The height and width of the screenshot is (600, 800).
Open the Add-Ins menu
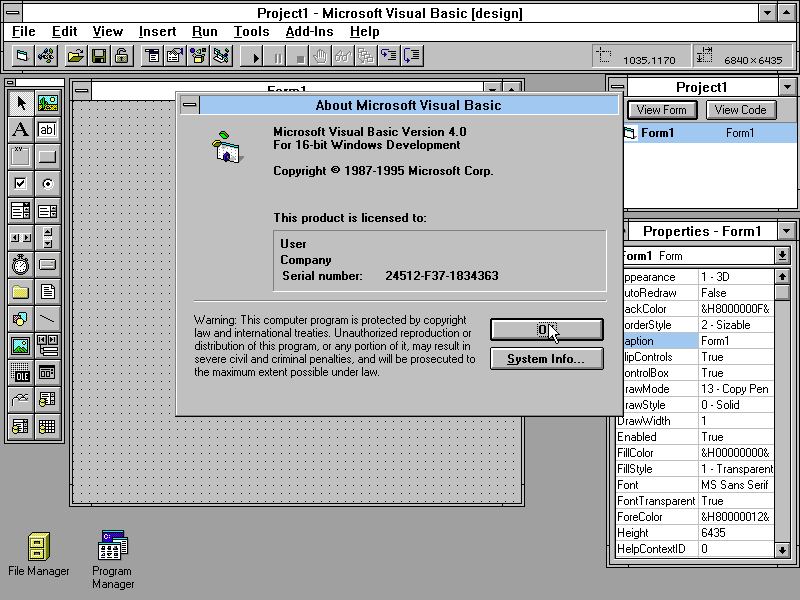point(309,31)
